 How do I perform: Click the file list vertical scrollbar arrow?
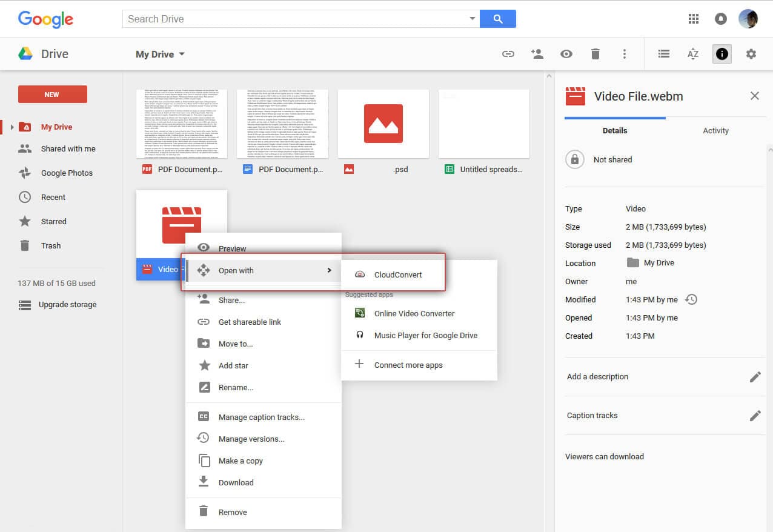[549, 76]
